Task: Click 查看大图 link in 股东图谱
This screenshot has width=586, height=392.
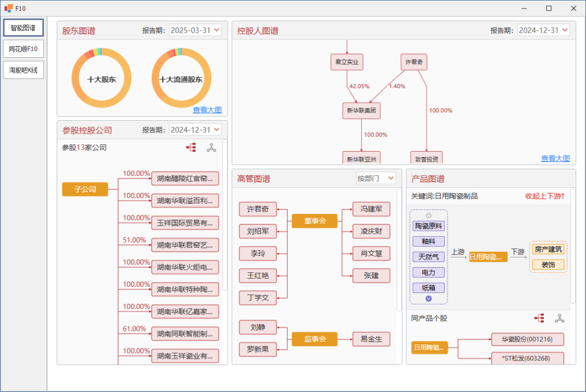Action: 207,110
